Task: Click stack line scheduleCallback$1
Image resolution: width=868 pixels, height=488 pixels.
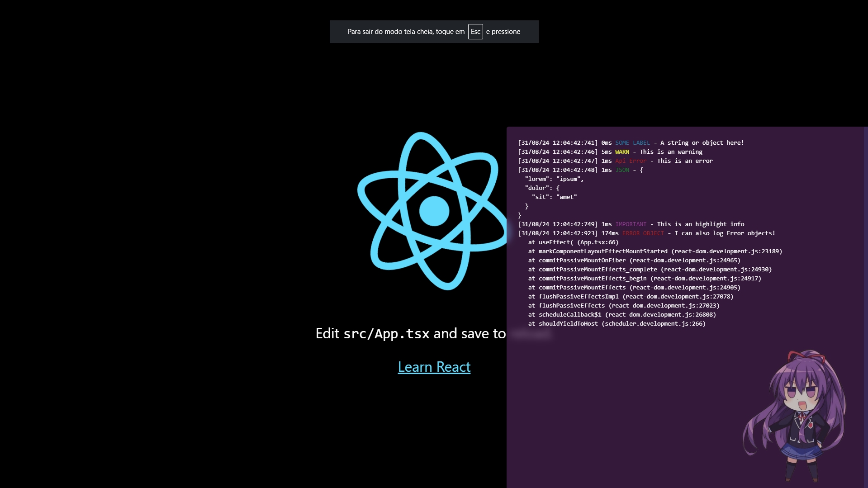Action: pyautogui.click(x=622, y=315)
